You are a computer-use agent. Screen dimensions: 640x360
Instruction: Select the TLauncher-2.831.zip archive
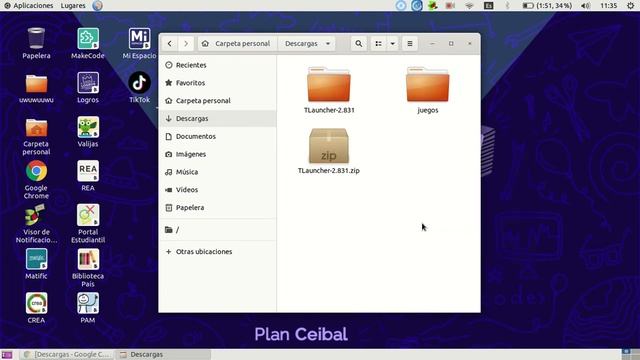tap(329, 151)
